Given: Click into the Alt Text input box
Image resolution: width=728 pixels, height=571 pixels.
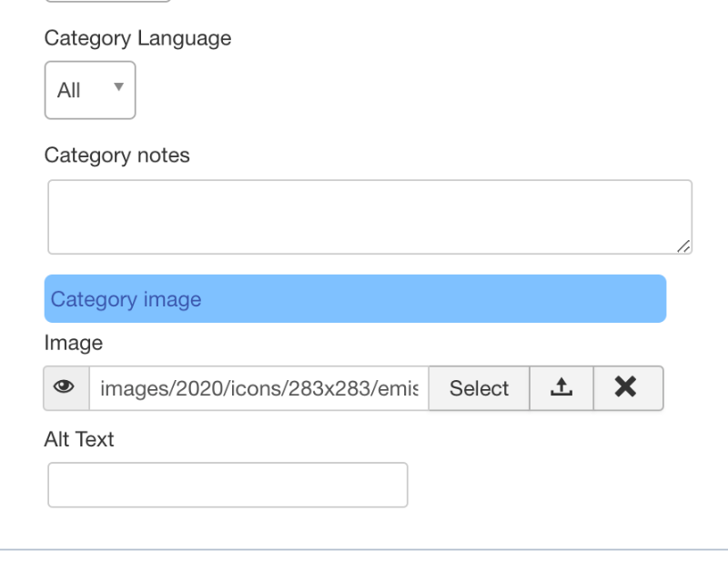Looking at the screenshot, I should click(227, 485).
